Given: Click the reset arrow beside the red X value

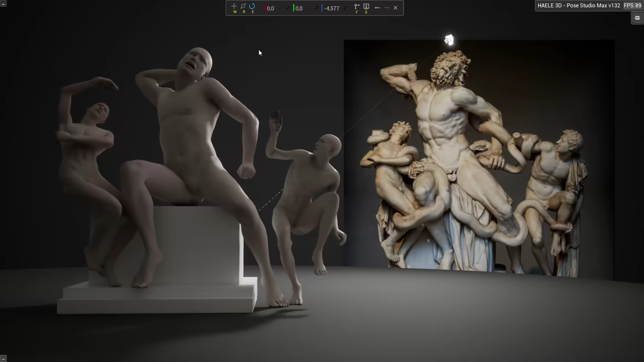Looking at the screenshot, I should point(288,8).
